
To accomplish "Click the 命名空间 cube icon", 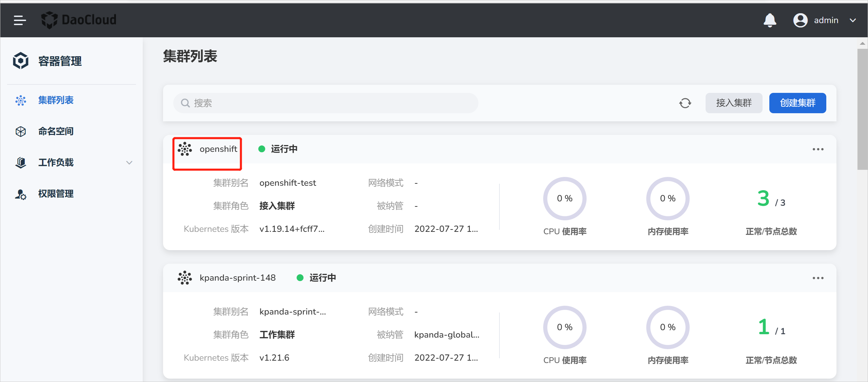I will [x=21, y=132].
